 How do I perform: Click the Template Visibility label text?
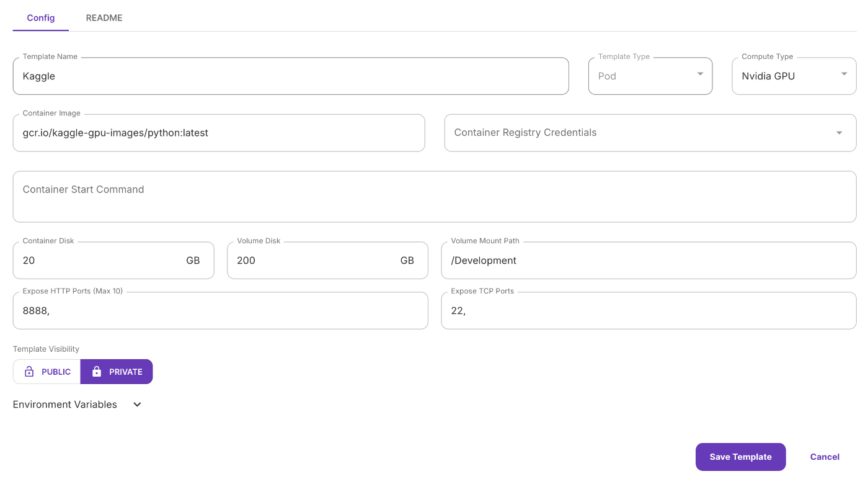pyautogui.click(x=46, y=349)
